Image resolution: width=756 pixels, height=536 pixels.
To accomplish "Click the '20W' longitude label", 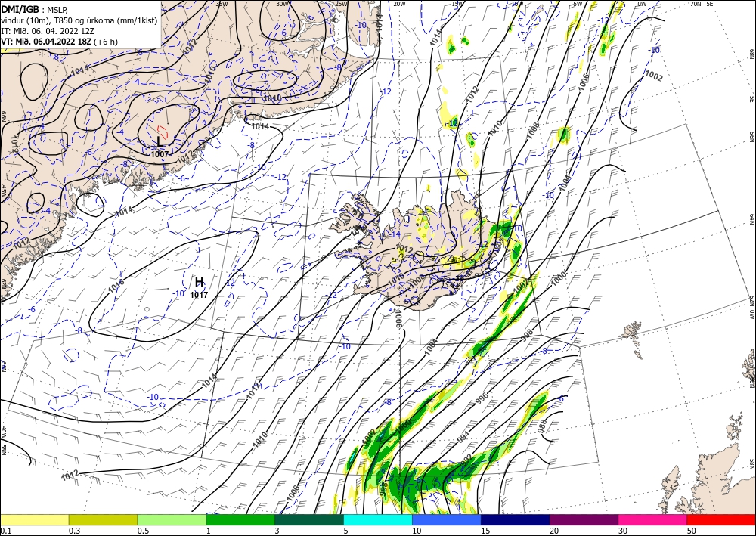I will [x=399, y=4].
